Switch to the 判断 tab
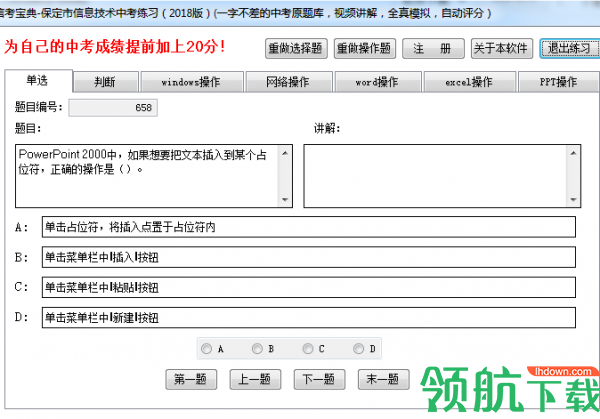This screenshot has height=419, width=600. (x=105, y=82)
